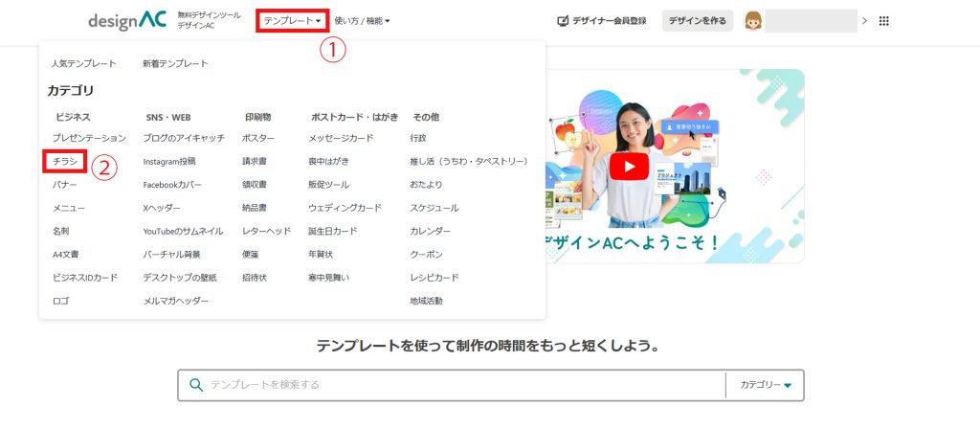Image resolution: width=980 pixels, height=429 pixels.
Task: Play the welcome video via YouTube button
Action: point(628,167)
